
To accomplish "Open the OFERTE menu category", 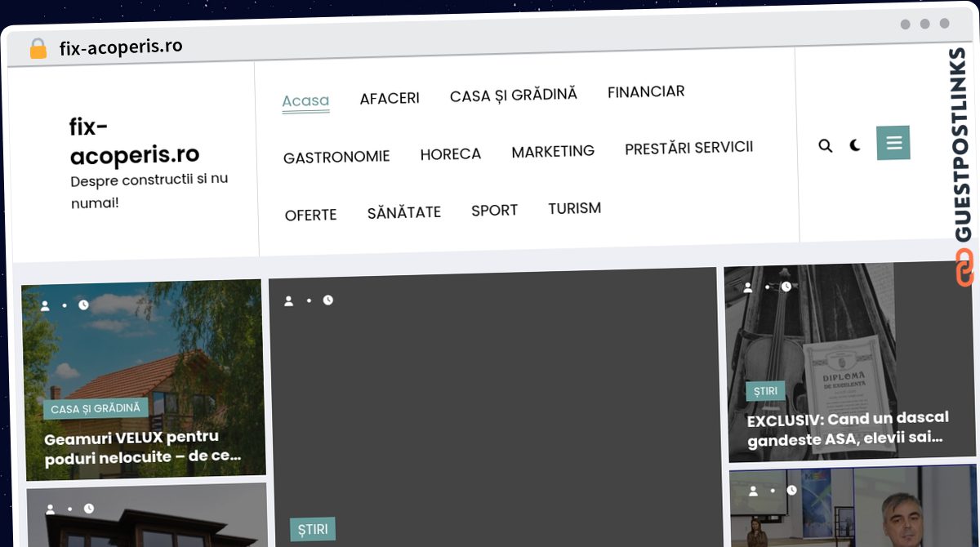I will point(310,216).
